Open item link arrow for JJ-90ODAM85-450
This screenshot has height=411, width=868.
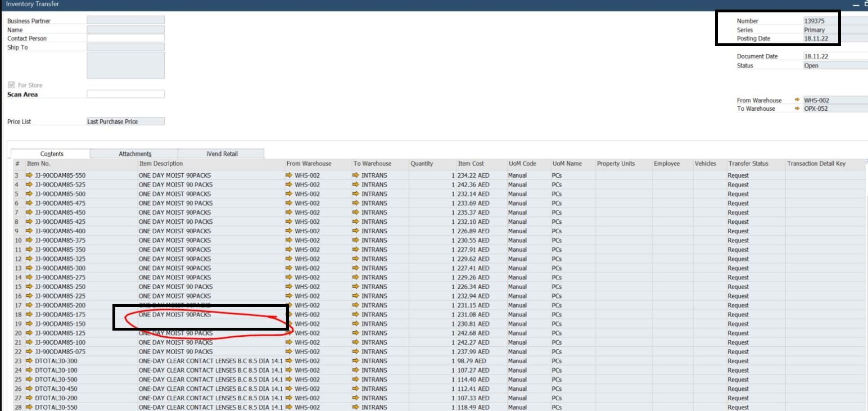(29, 213)
